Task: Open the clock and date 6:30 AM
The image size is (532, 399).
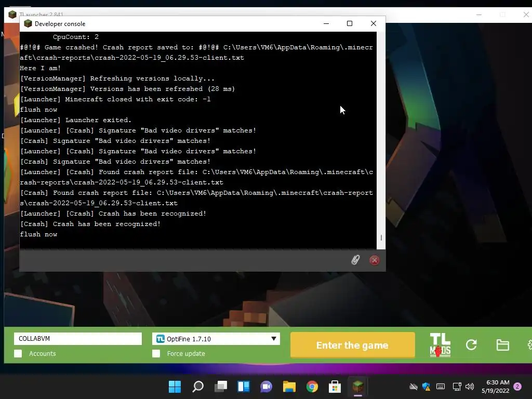Action: [x=496, y=387]
